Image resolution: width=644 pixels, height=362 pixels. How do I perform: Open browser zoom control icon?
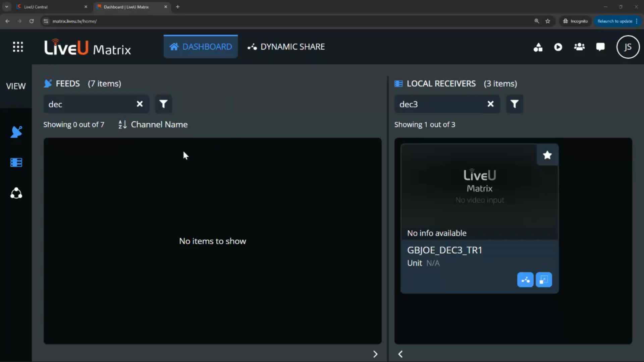point(537,21)
